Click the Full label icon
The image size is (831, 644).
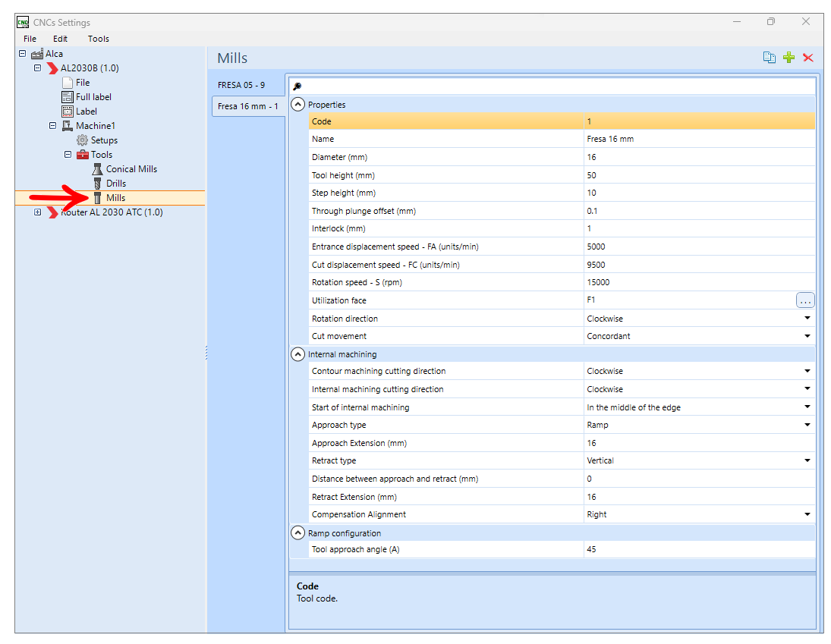(x=68, y=97)
